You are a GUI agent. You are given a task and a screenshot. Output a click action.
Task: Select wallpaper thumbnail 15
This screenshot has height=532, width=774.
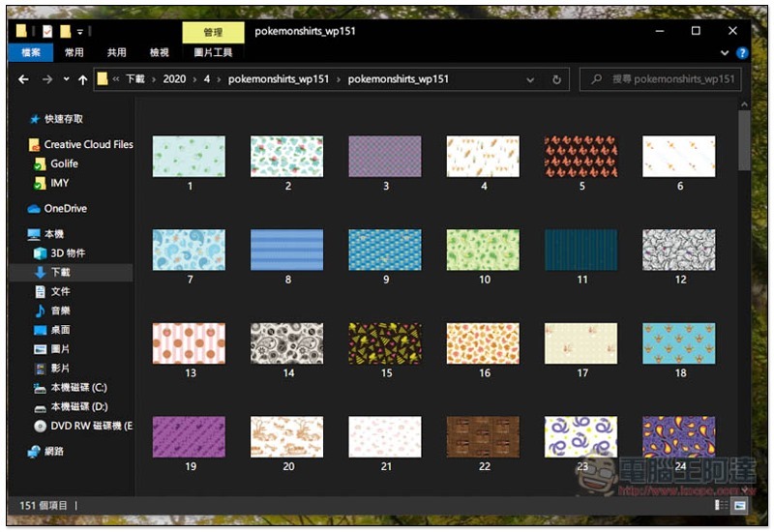pyautogui.click(x=385, y=343)
